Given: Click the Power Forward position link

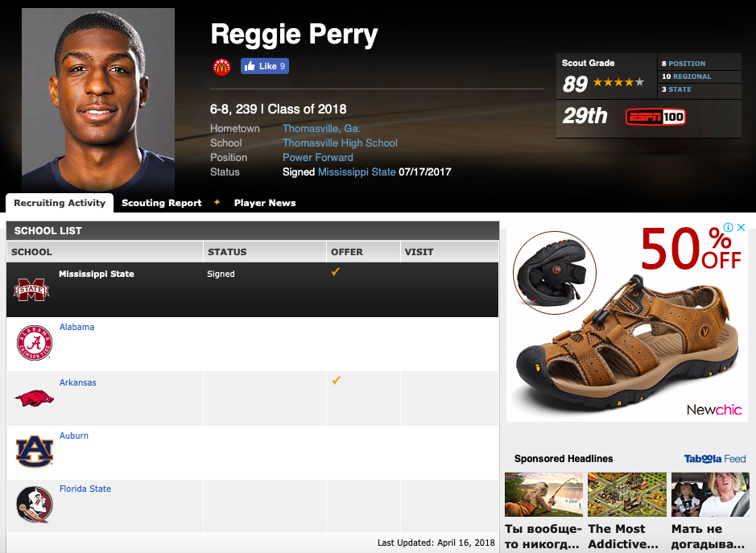Looking at the screenshot, I should (318, 158).
